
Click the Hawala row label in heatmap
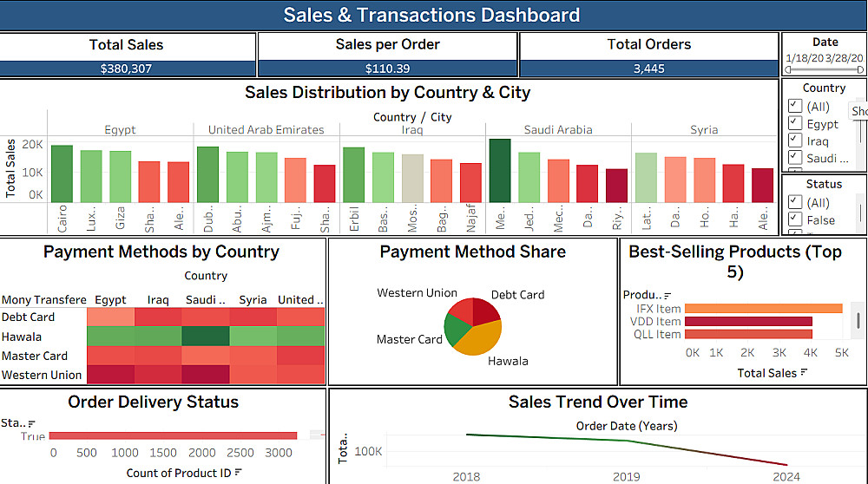click(x=22, y=337)
